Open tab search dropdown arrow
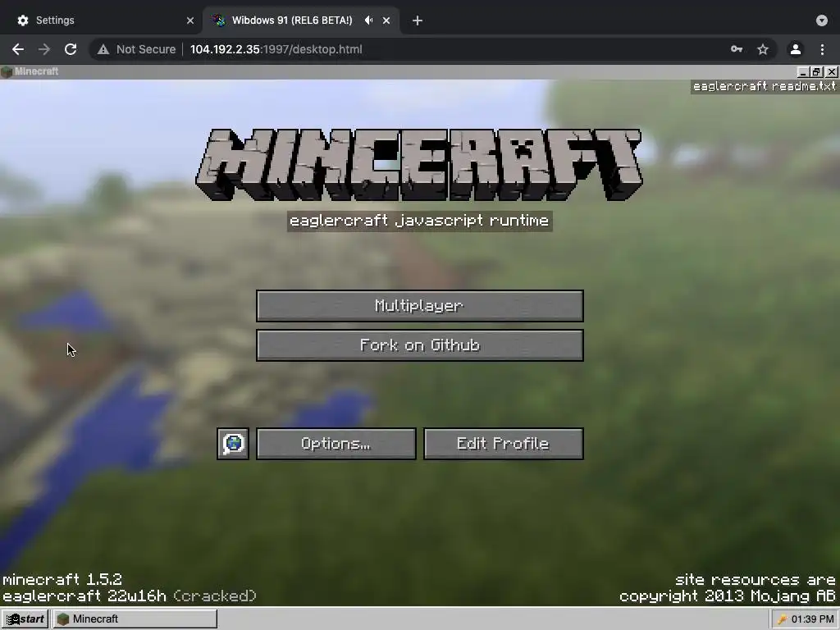 (x=822, y=21)
